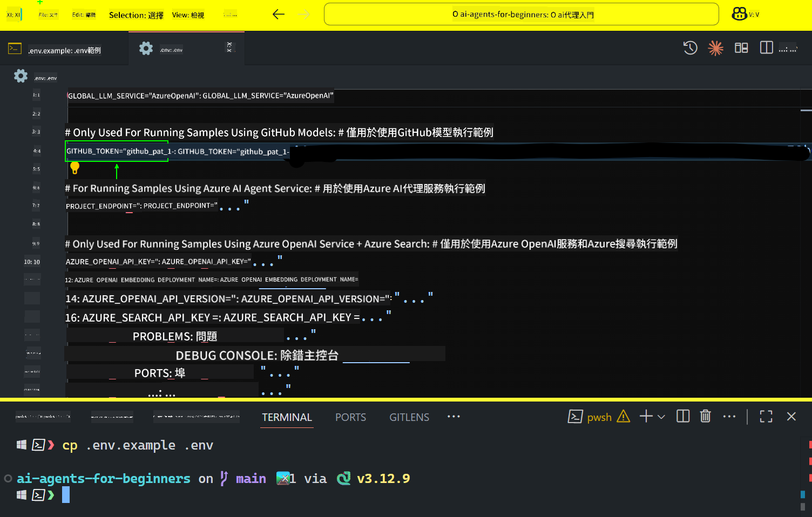Click line number 10 in the gutter

[32, 262]
